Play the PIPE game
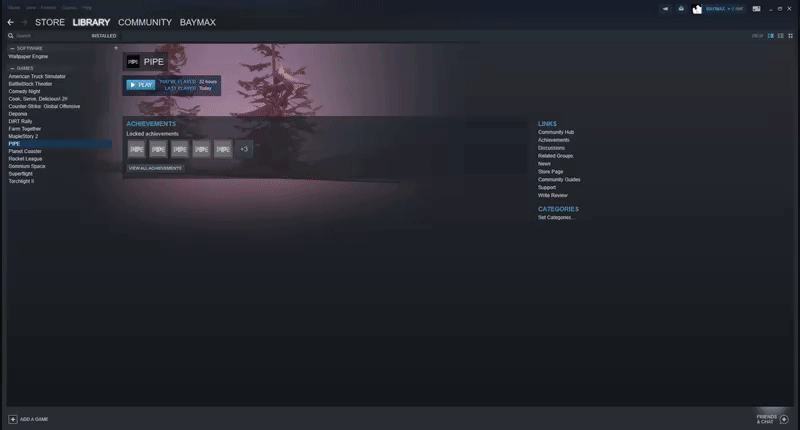 [x=141, y=85]
